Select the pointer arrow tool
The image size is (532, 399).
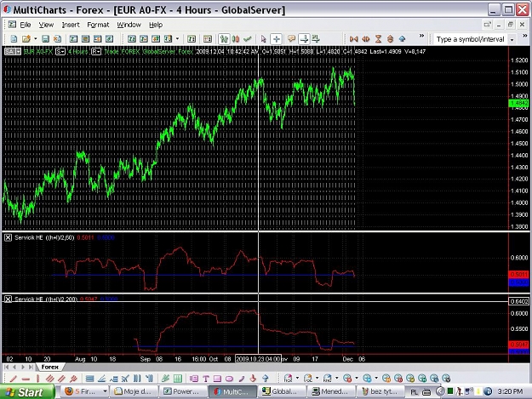pyautogui.click(x=264, y=39)
